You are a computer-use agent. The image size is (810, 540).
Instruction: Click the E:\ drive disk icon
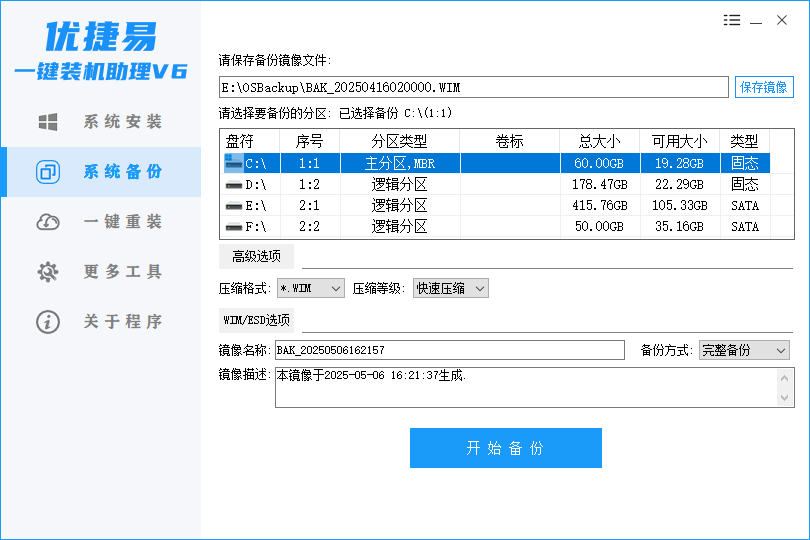click(x=233, y=206)
